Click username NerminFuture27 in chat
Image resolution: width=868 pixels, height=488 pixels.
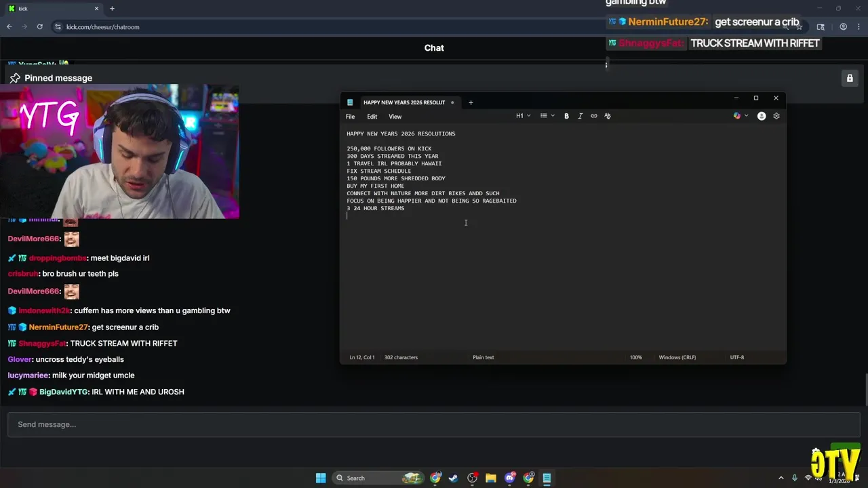[x=59, y=327]
